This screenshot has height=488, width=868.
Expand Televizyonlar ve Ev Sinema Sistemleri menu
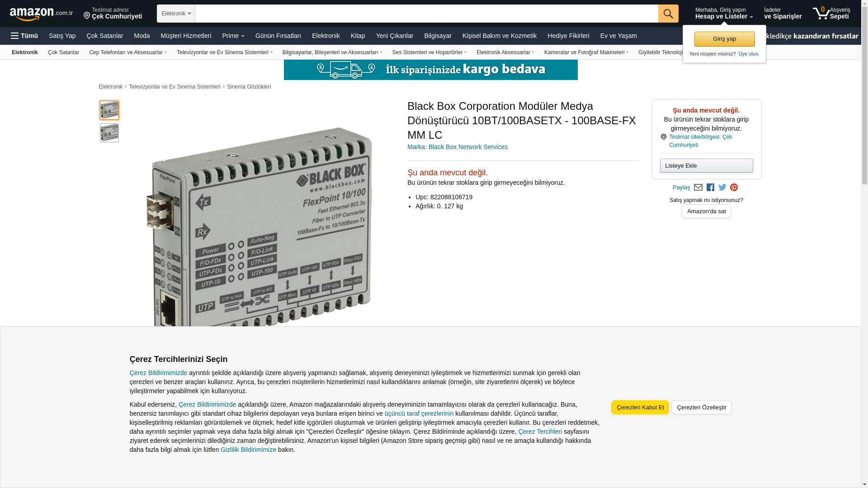[x=224, y=52]
